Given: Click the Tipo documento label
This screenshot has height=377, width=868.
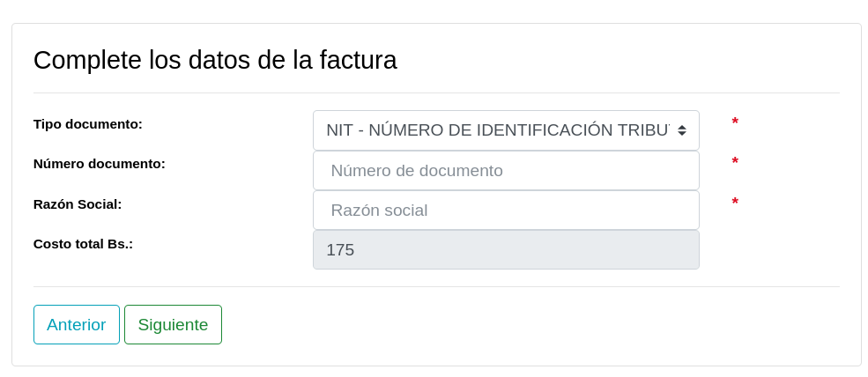Looking at the screenshot, I should point(88,124).
